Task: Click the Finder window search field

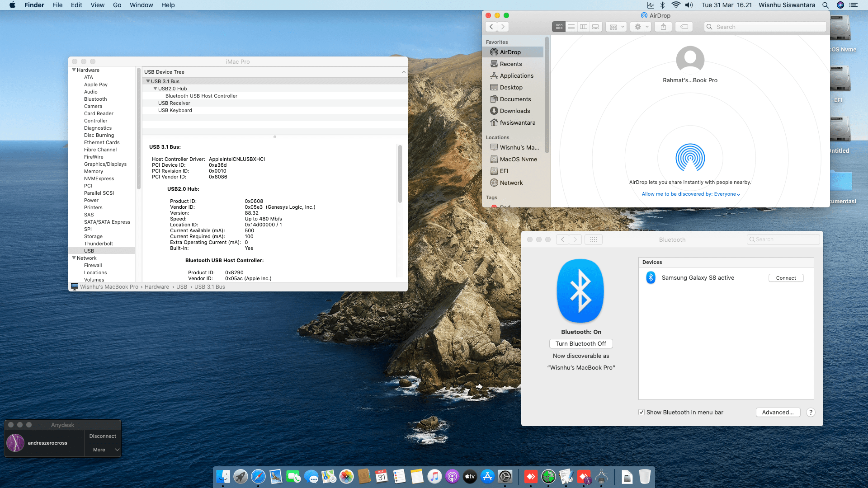Action: tap(765, 27)
